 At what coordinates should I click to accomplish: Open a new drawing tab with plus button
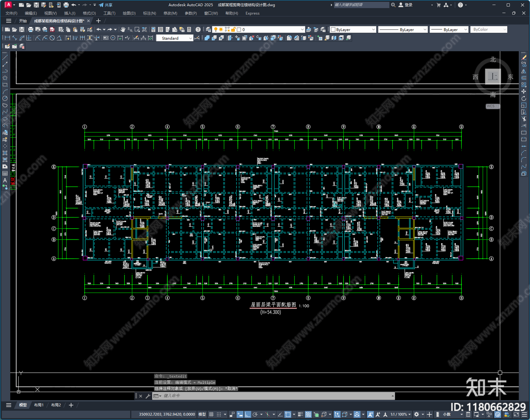click(98, 21)
